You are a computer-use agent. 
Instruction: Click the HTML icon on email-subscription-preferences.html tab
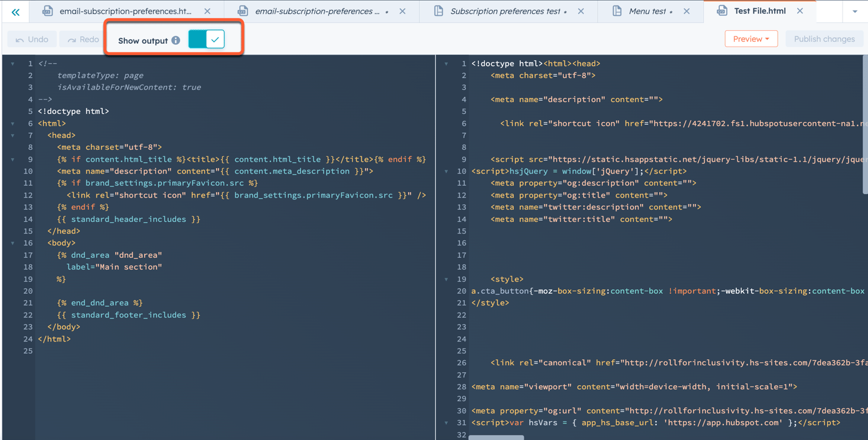pos(47,11)
